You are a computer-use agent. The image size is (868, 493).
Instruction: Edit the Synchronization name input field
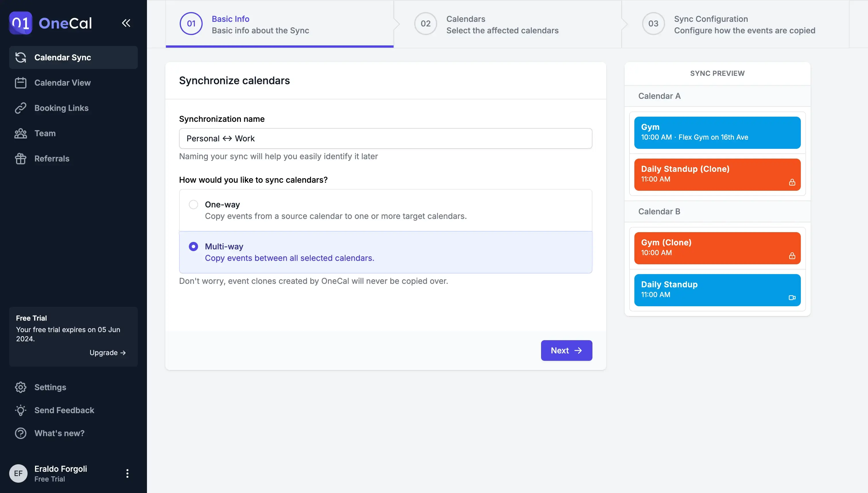click(x=386, y=138)
